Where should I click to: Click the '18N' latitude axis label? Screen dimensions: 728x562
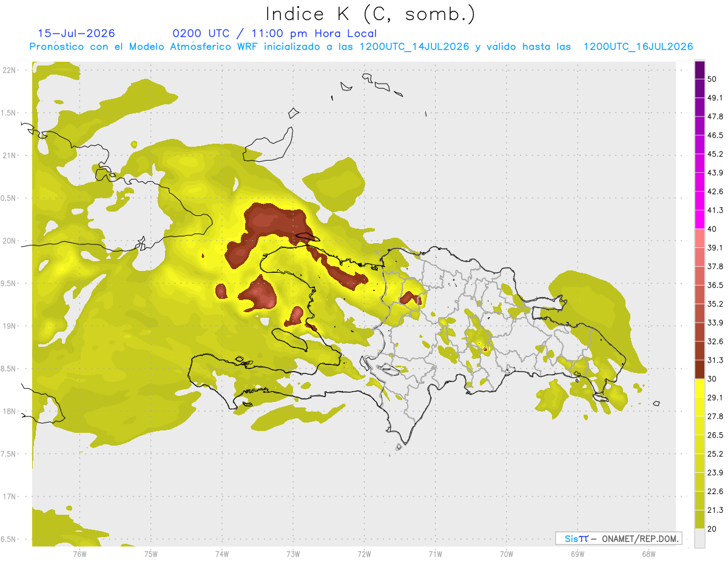coord(10,411)
